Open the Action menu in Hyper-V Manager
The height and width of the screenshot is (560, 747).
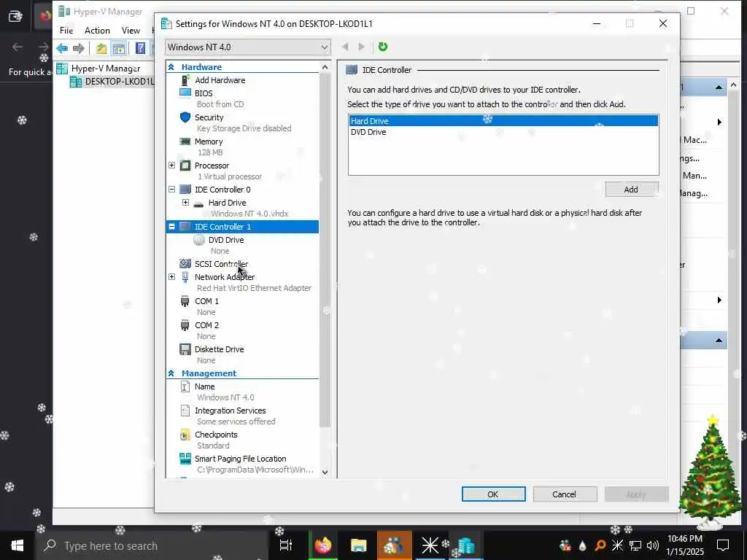click(97, 31)
